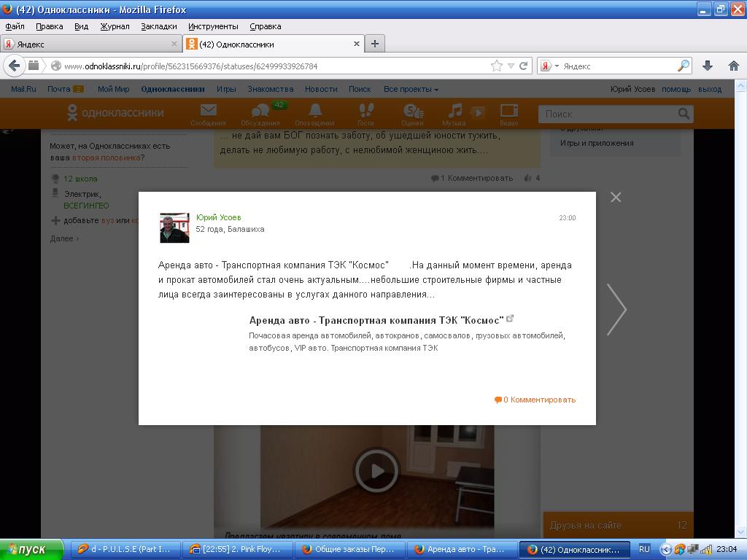747x560 pixels.
Task: Open Новости link in top bar
Action: [x=321, y=89]
